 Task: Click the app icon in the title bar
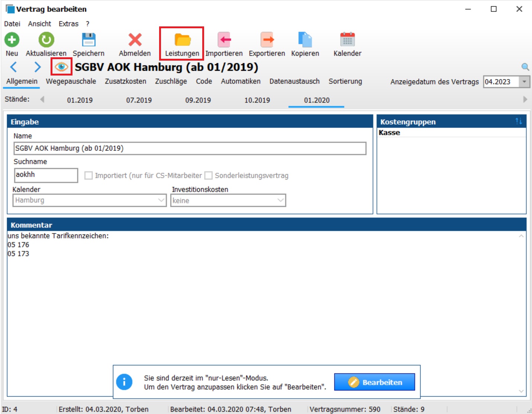(x=10, y=9)
